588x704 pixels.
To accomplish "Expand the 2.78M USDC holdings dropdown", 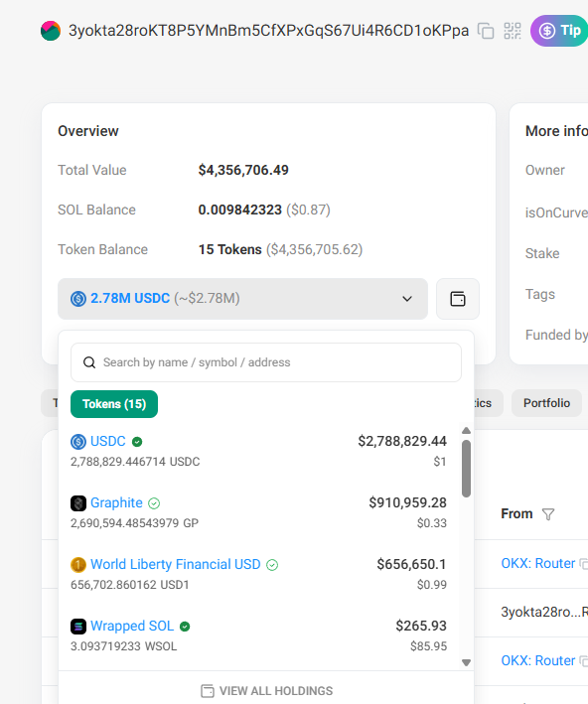I will (x=242, y=299).
